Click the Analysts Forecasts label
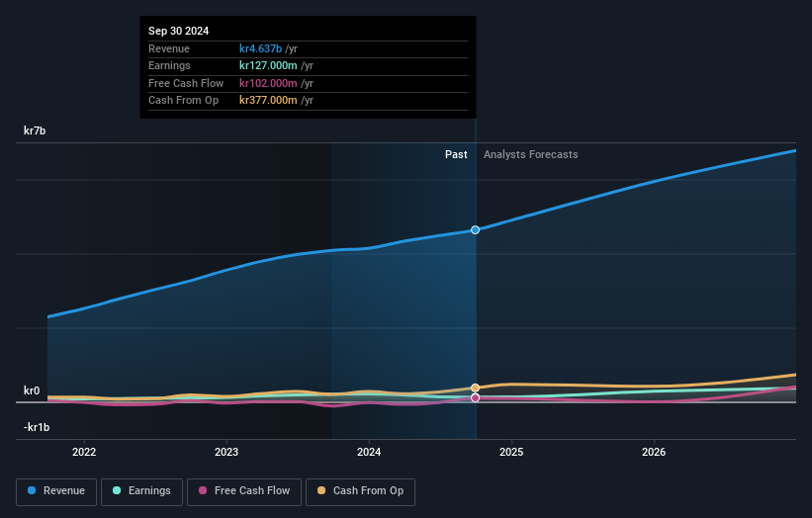 (531, 154)
